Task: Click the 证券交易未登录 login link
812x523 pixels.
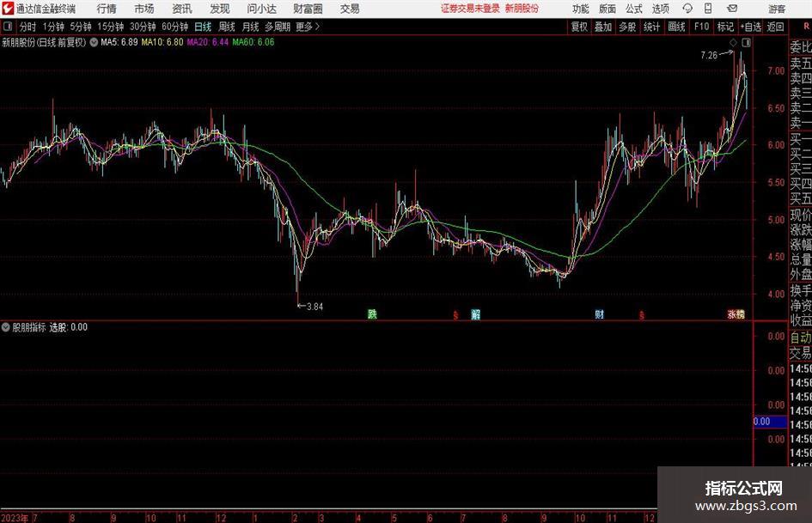Action: click(470, 9)
